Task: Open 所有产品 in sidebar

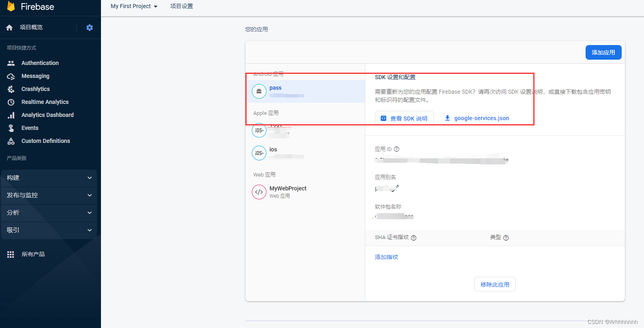Action: (x=33, y=255)
